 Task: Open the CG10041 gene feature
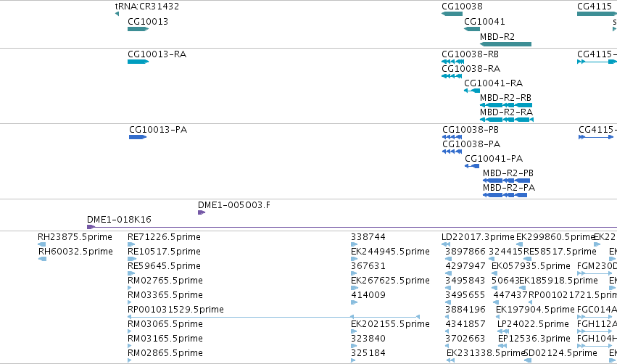tap(472, 29)
